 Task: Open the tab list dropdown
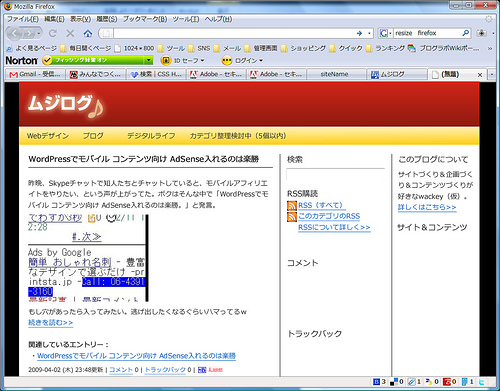[x=492, y=74]
